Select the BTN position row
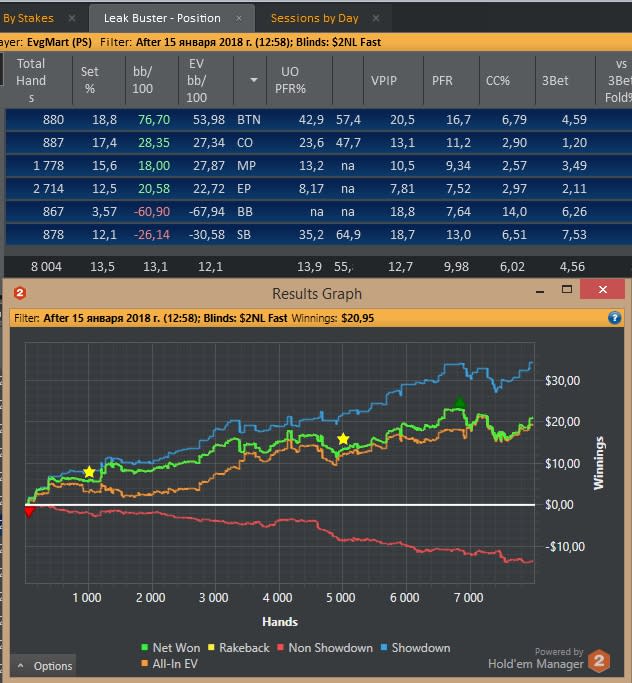 [x=318, y=120]
